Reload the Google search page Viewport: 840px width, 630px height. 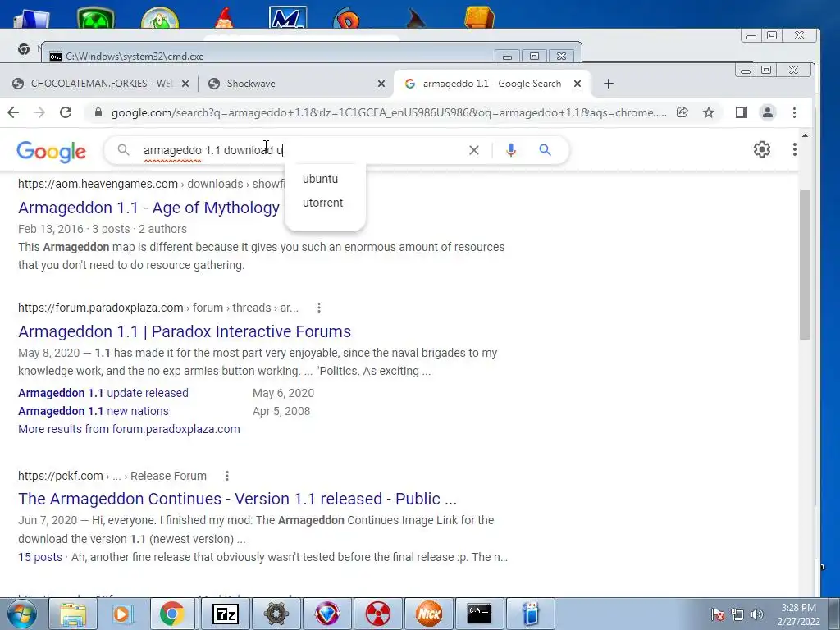(x=66, y=112)
